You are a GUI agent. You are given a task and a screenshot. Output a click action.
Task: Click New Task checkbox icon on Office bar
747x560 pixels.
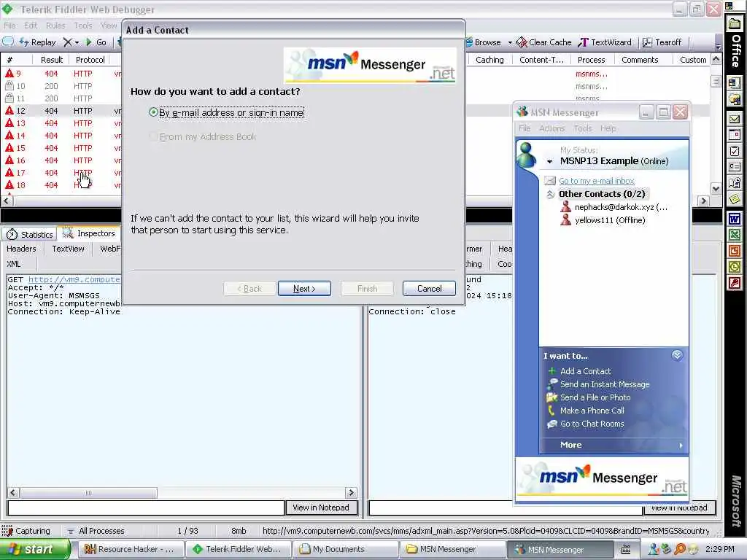click(734, 152)
